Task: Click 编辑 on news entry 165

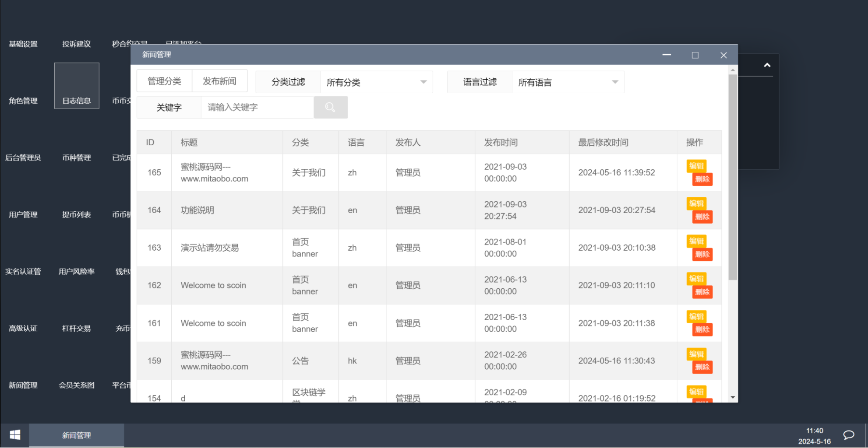Action: tap(696, 166)
